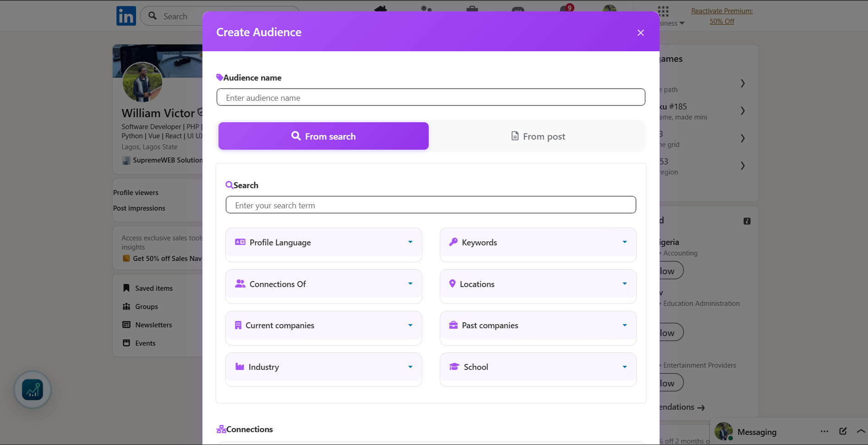The width and height of the screenshot is (868, 445).
Task: Click the LinkedIn logo icon
Action: click(126, 16)
